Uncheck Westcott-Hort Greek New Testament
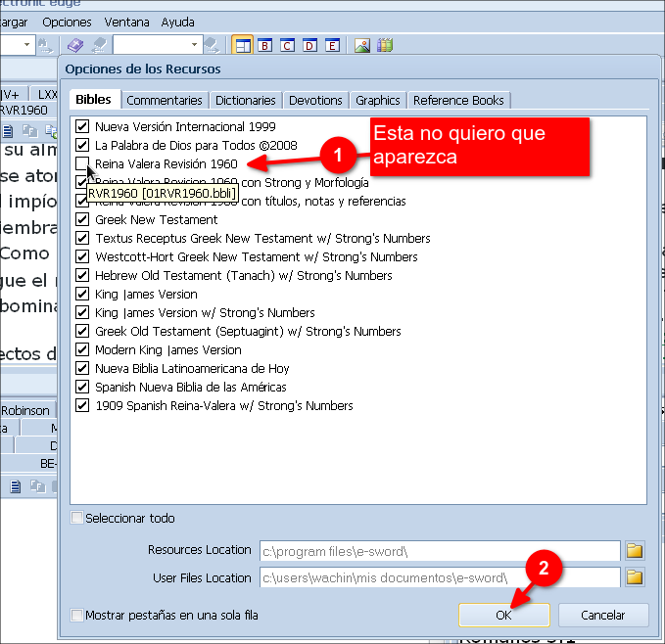 click(x=82, y=256)
